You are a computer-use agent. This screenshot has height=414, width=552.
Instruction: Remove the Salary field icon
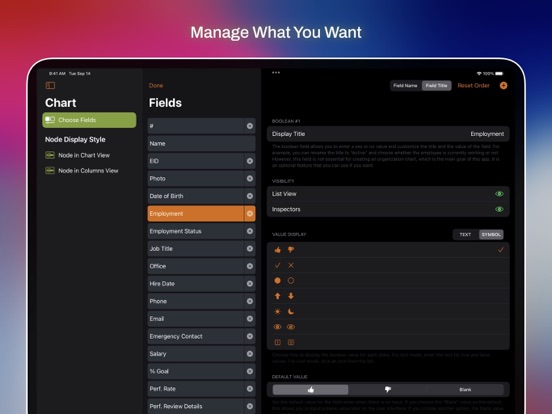tap(250, 354)
